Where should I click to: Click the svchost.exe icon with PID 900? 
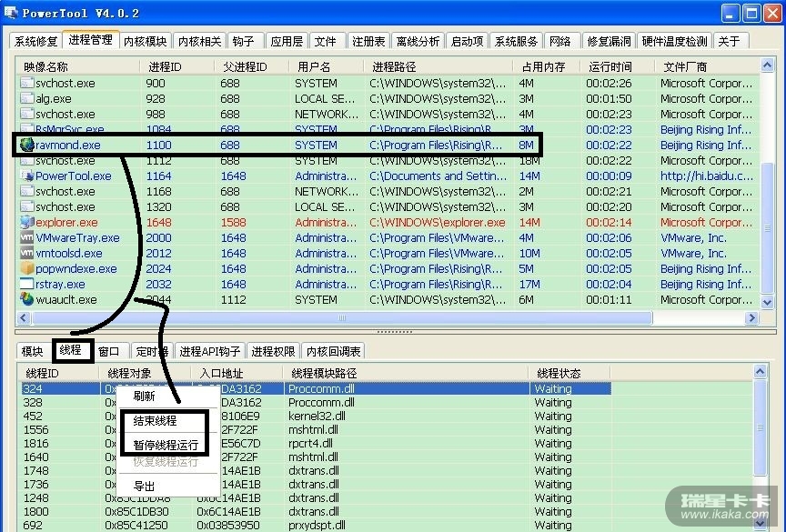(27, 83)
